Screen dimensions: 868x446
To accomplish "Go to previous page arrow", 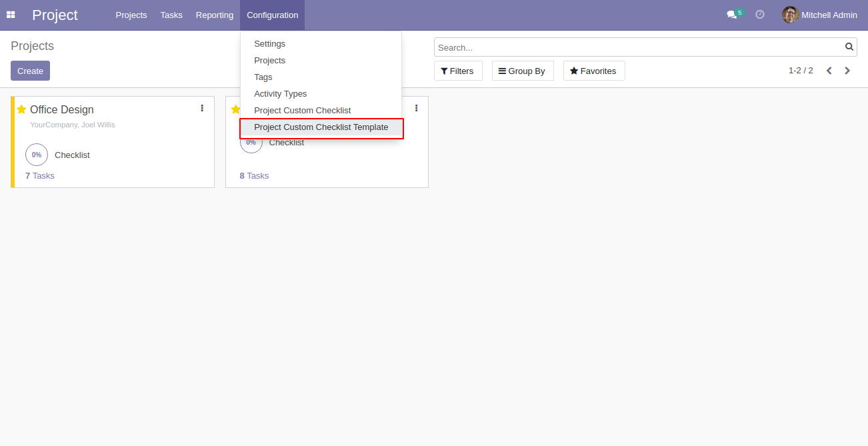I will click(x=829, y=71).
